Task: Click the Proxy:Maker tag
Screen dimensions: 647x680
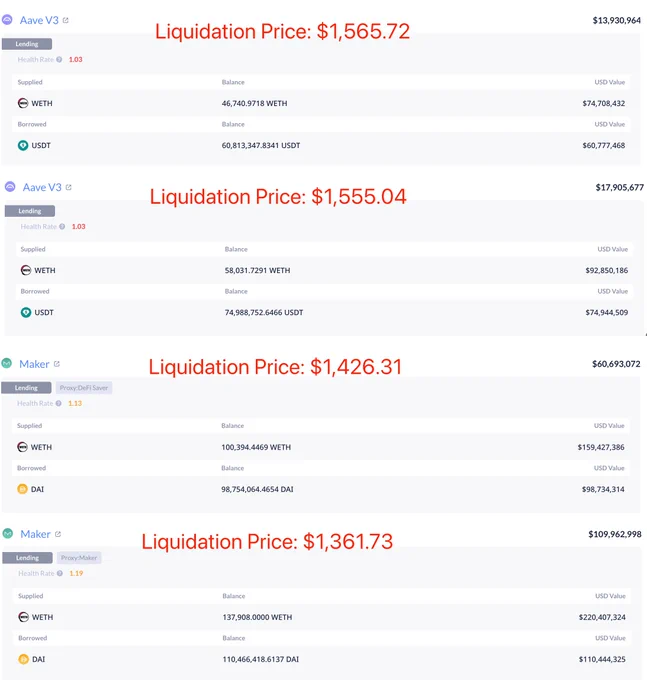Action: pos(79,558)
